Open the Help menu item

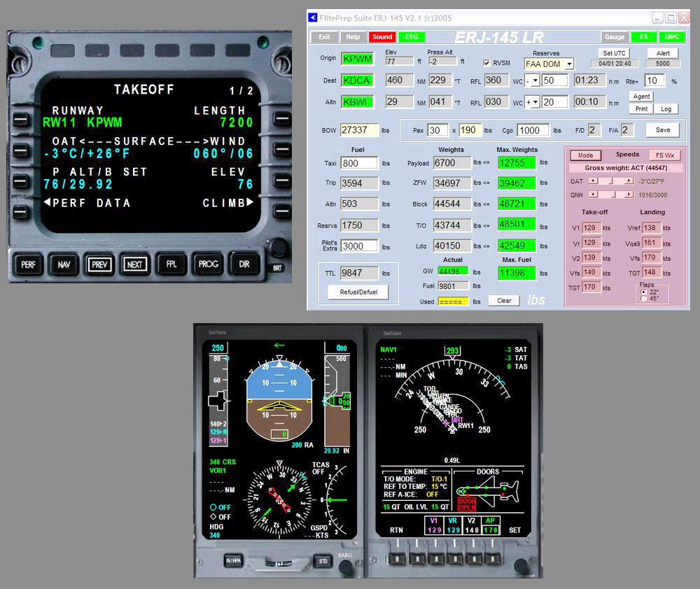click(x=353, y=37)
